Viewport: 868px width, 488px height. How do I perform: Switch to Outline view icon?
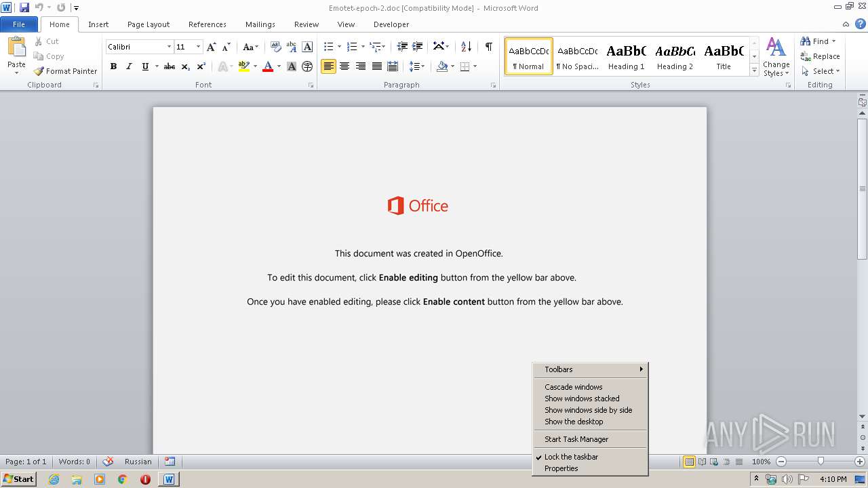(726, 462)
